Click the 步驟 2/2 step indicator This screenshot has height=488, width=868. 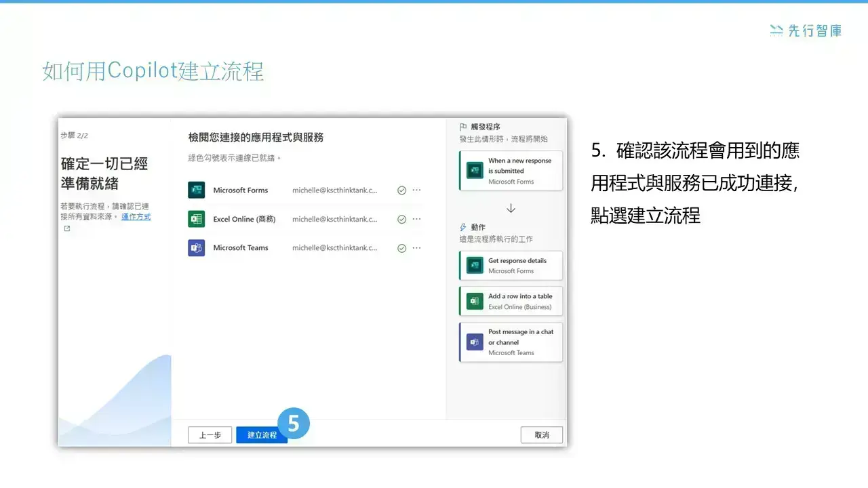tap(74, 136)
